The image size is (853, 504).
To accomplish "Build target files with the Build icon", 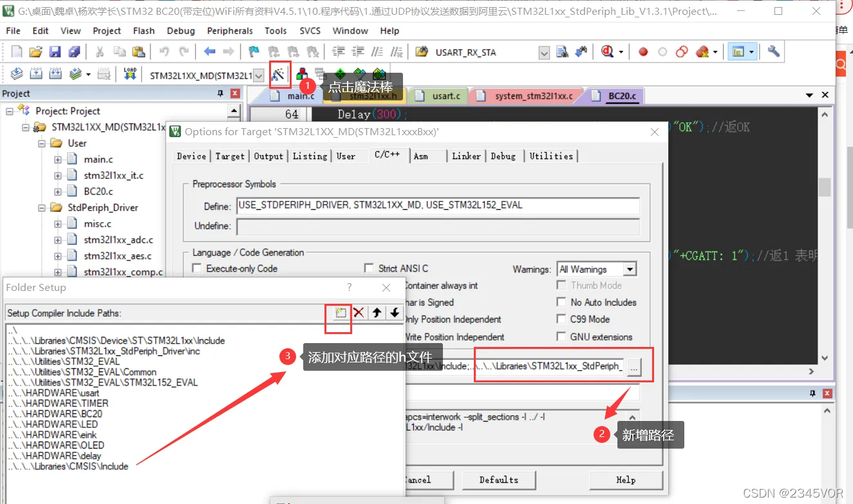I will (x=36, y=75).
